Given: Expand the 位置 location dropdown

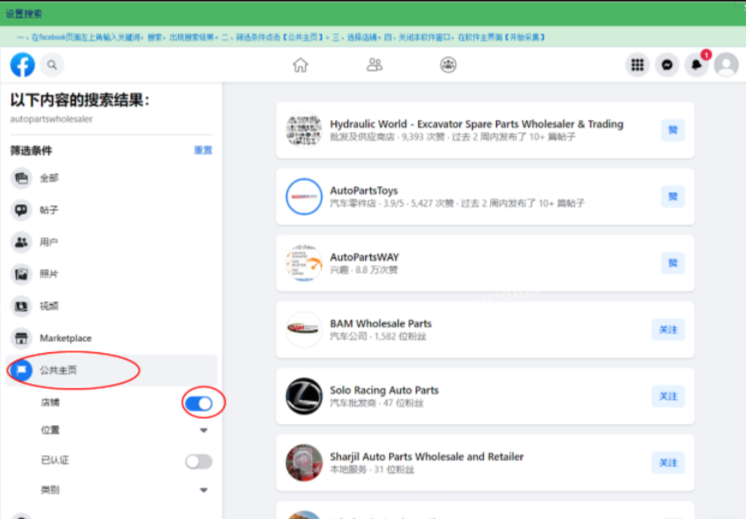Looking at the screenshot, I should tap(204, 431).
